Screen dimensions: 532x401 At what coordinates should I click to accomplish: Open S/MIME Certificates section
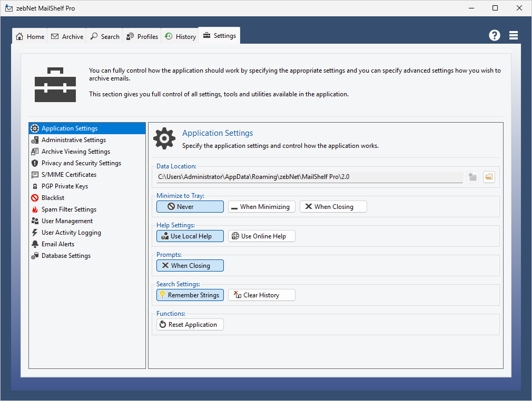68,175
